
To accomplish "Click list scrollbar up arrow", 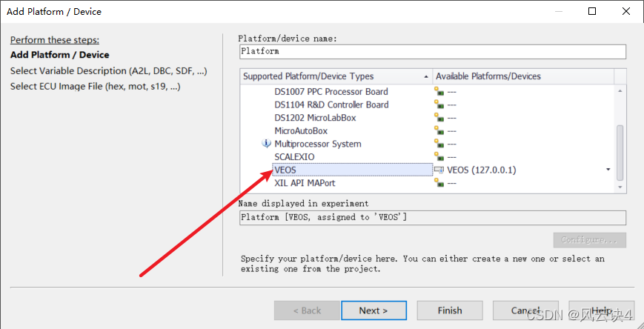I will (620, 91).
